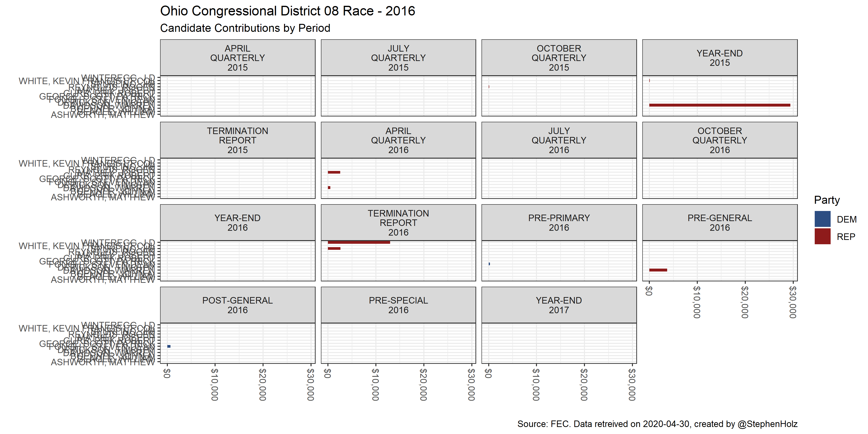The image size is (868, 434).
Task: Click the OCTOBER QUARTERLY 2015 panel header
Action: tap(559, 58)
